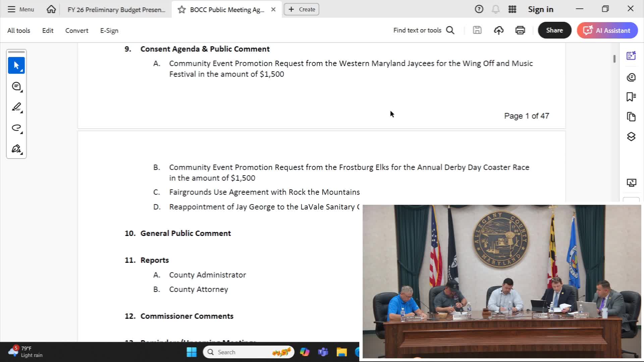Open the Convert menu

coord(77,31)
